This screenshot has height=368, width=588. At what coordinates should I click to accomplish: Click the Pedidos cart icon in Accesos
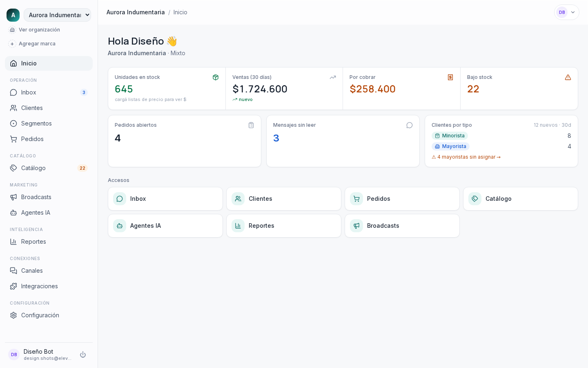click(356, 199)
